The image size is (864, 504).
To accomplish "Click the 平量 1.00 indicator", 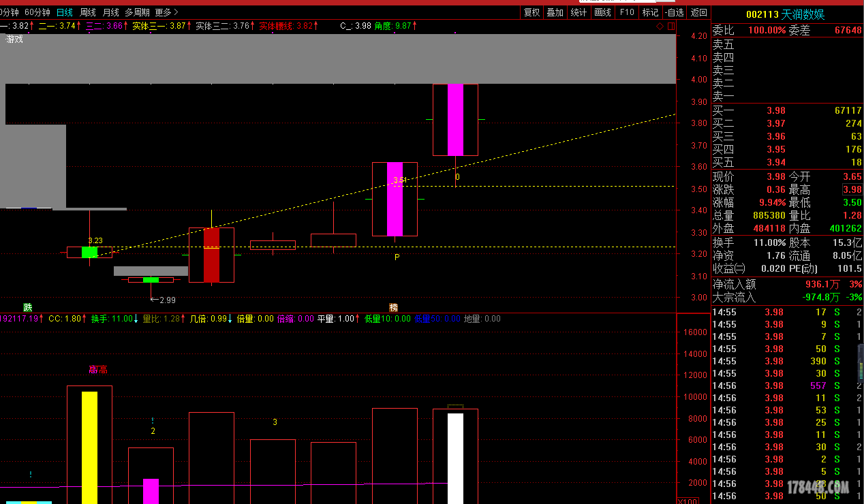I will coord(338,319).
